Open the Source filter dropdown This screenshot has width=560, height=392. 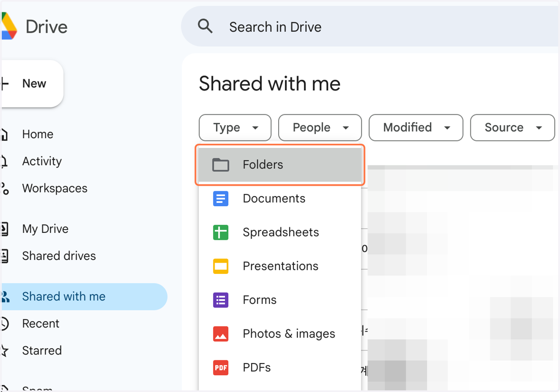513,127
